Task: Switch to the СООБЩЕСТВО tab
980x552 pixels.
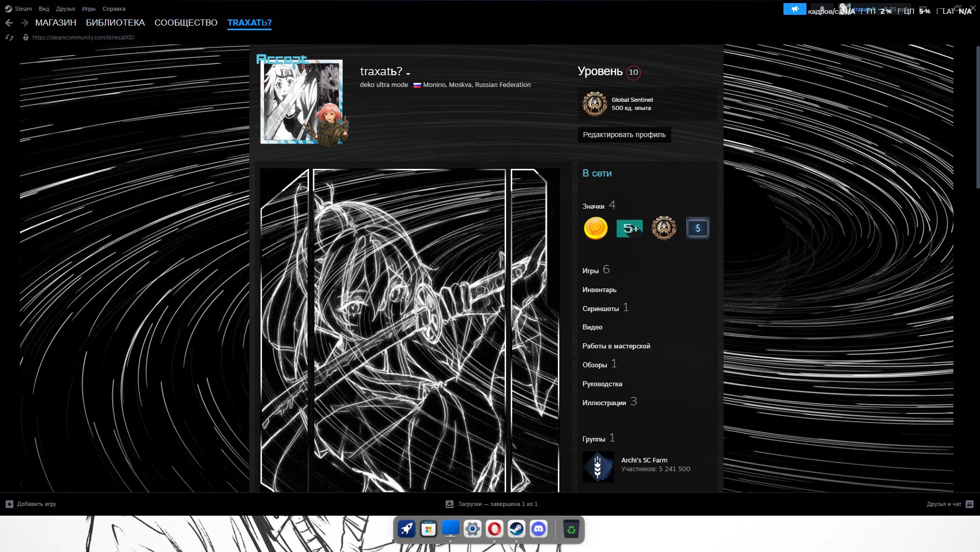Action: [186, 23]
